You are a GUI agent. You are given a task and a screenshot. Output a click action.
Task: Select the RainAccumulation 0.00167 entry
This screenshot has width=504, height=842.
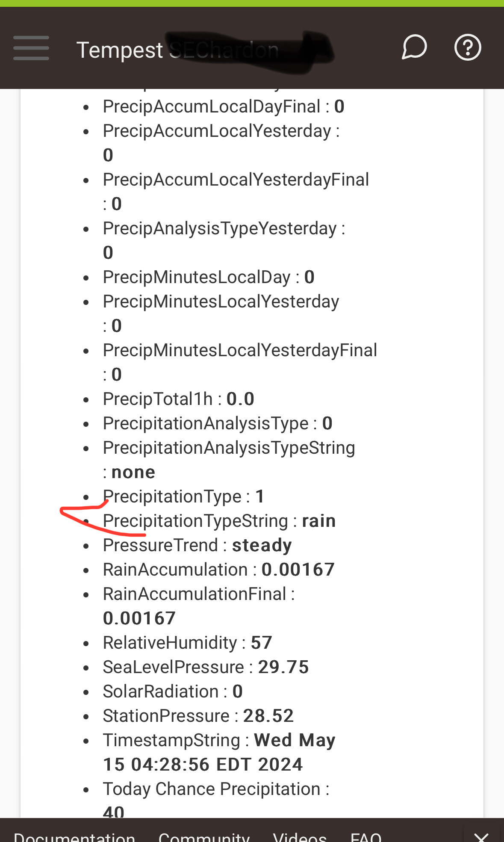coord(218,570)
